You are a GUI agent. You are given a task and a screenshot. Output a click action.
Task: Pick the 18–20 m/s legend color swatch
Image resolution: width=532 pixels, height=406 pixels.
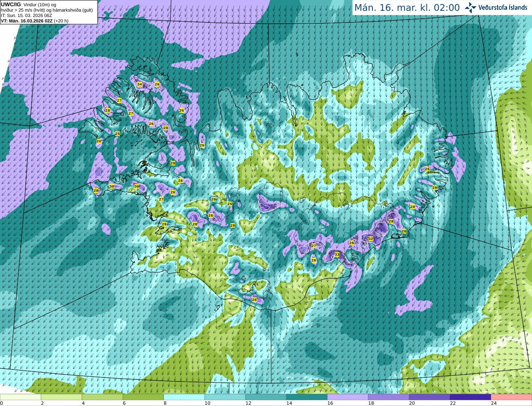click(389, 397)
